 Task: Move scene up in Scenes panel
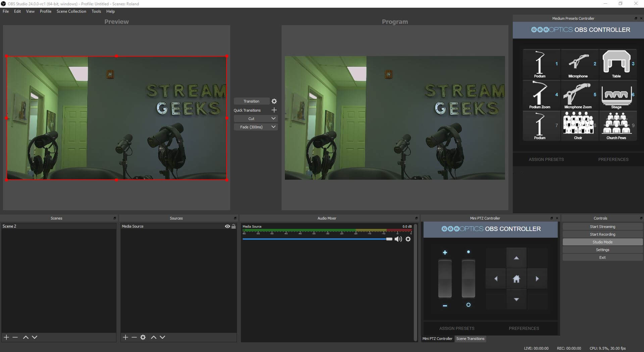pos(26,337)
